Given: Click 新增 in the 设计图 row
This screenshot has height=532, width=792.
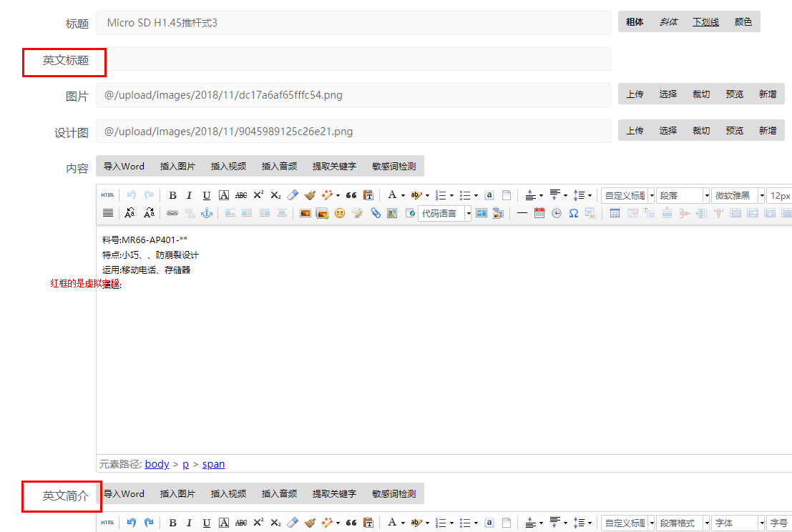Looking at the screenshot, I should coord(768,130).
